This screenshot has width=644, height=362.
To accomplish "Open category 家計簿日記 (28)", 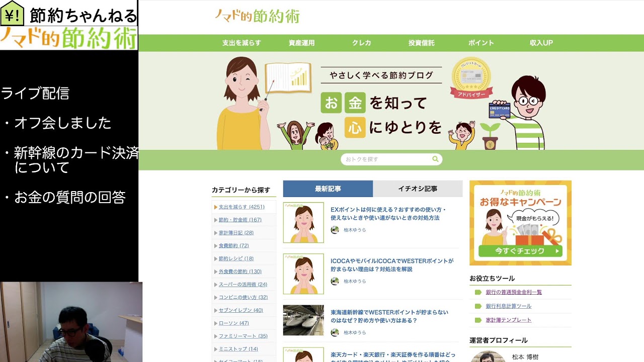I will click(236, 233).
